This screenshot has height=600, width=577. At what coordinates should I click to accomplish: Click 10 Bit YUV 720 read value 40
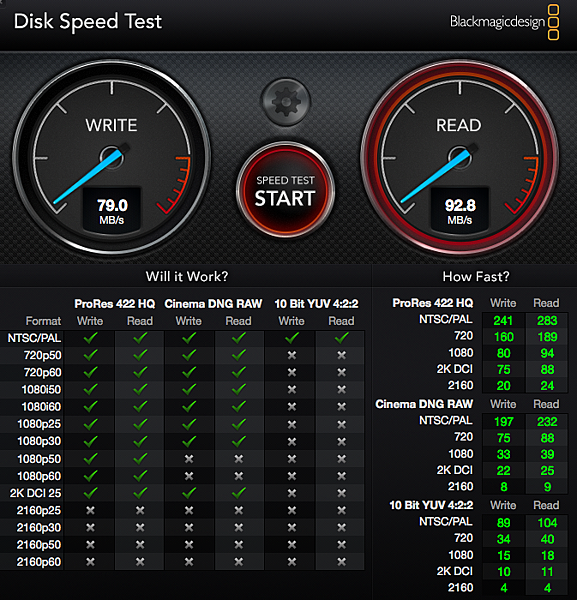tap(547, 539)
